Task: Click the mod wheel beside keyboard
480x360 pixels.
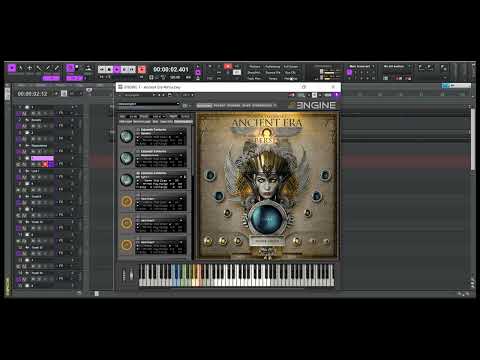Action: point(131,275)
